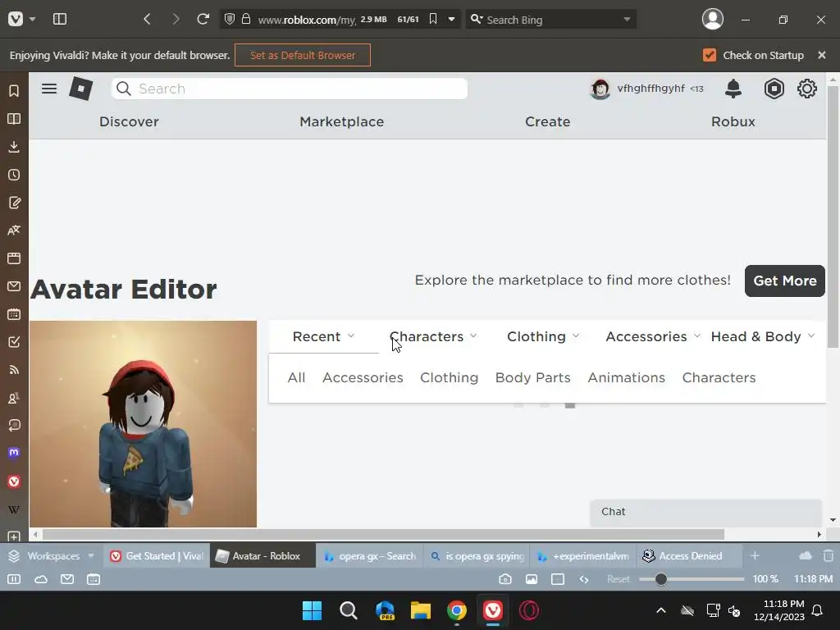This screenshot has height=630, width=840.
Task: Open the Downloads panel
Action: tap(14, 146)
